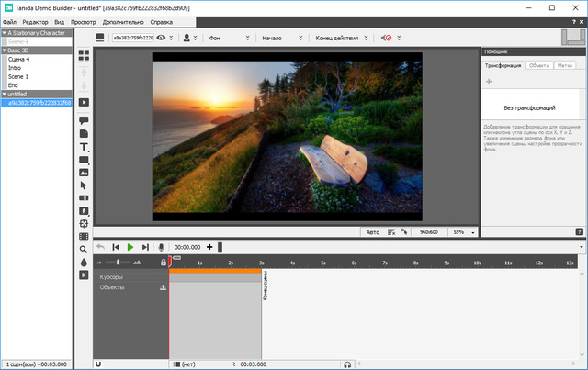Click the K key tool icon
Viewport: 588px width, 370px height.
coord(84,275)
